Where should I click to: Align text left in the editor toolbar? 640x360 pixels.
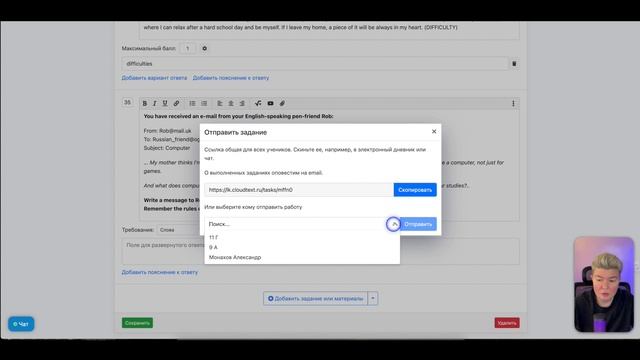pyautogui.click(x=220, y=104)
